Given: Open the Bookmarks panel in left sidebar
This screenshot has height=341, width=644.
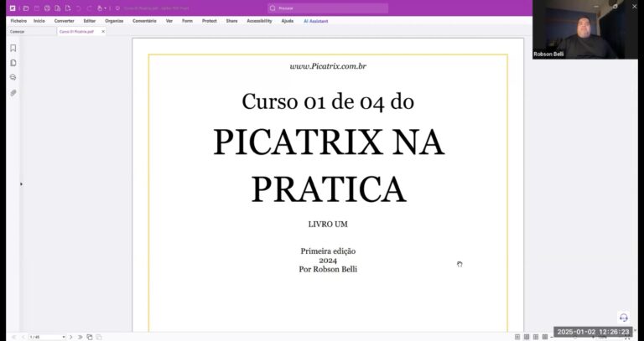Looking at the screenshot, I should [x=13, y=49].
